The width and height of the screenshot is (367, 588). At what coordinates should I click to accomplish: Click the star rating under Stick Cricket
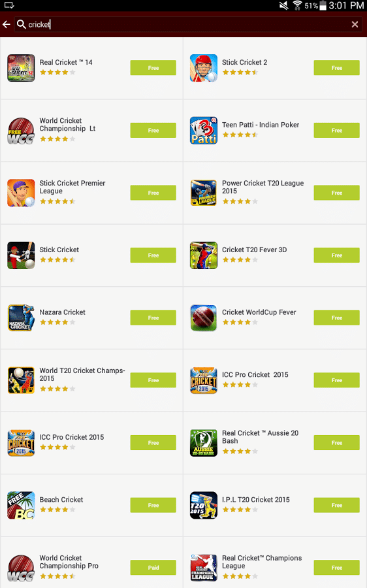[57, 259]
